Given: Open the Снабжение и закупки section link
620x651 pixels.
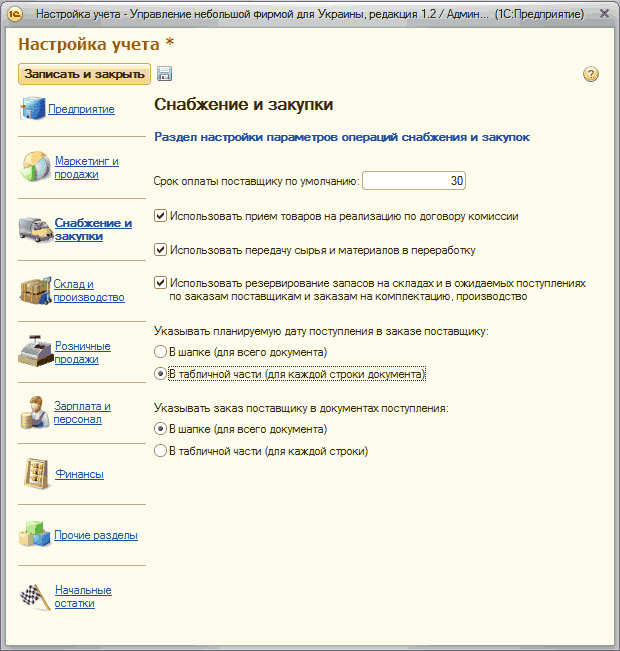Looking at the screenshot, I should (93, 229).
